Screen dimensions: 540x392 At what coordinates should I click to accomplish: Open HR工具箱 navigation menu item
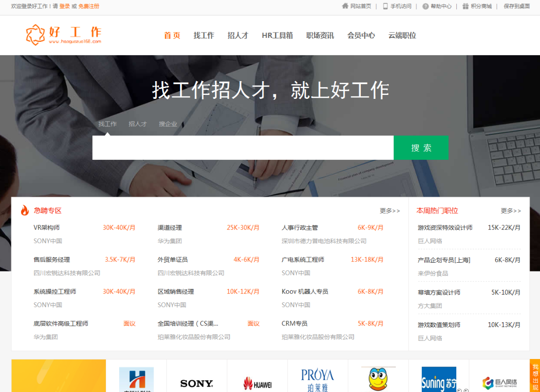[277, 35]
